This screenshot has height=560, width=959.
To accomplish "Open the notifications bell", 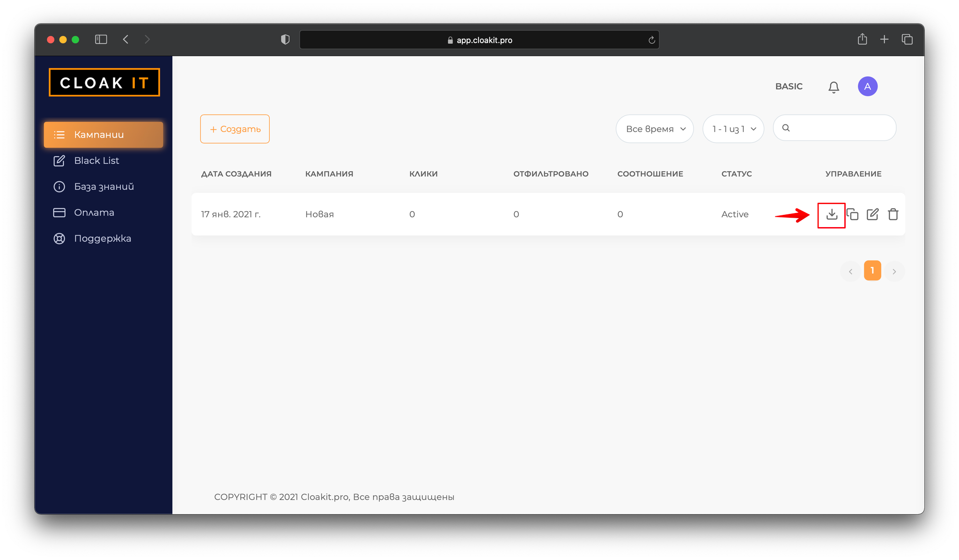I will pos(834,87).
